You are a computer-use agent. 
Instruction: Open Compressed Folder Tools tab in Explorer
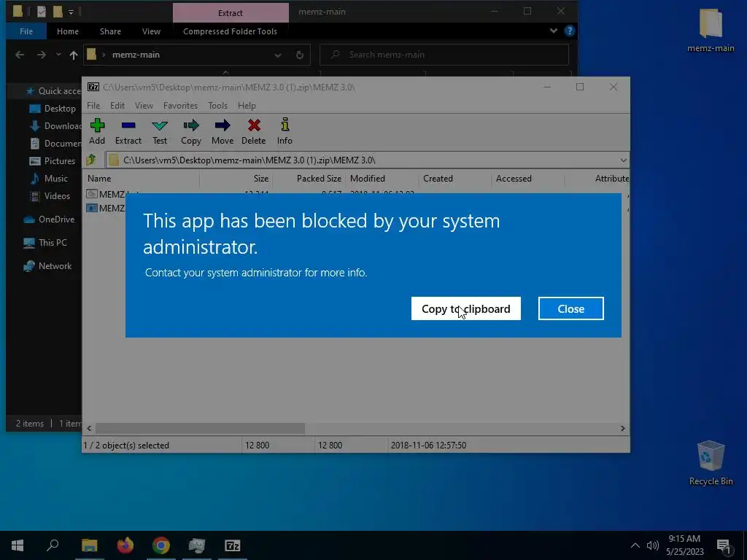pyautogui.click(x=230, y=31)
